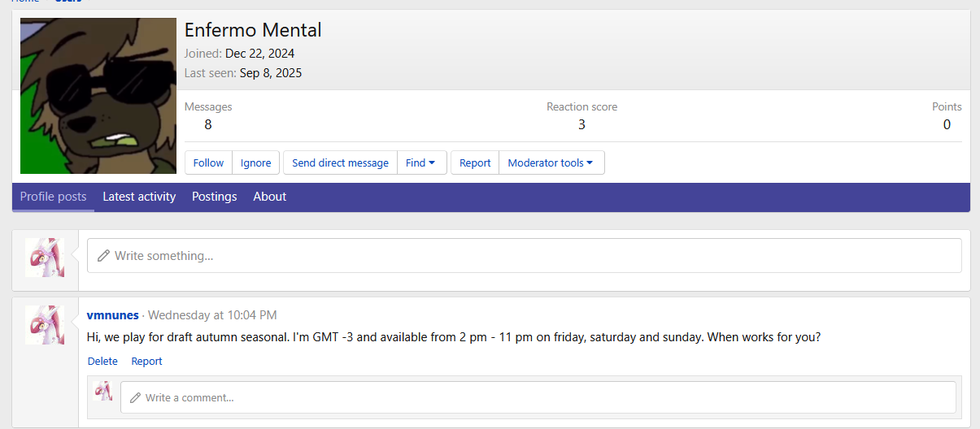Follow the user Enfermo Mental
Screen dimensions: 980x429
coord(208,162)
